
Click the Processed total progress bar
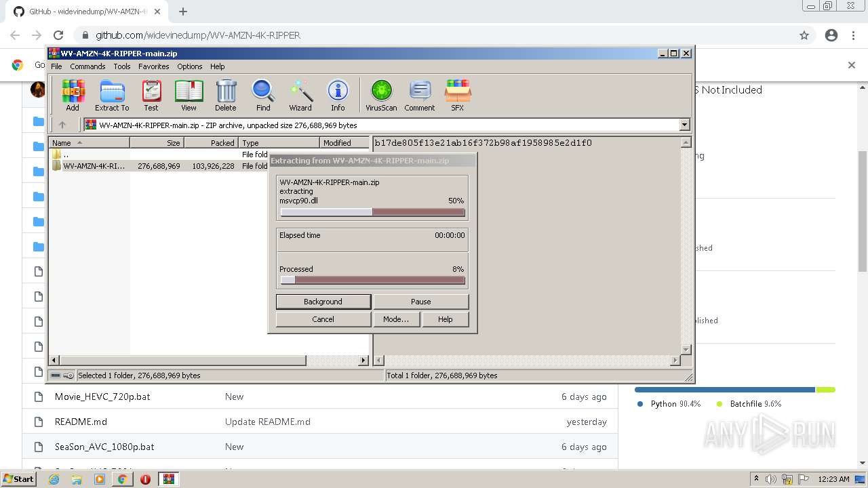point(372,280)
